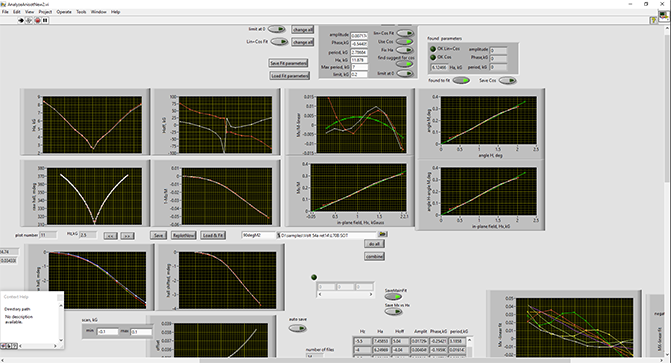Toggle the Use Cos switch

point(404,42)
